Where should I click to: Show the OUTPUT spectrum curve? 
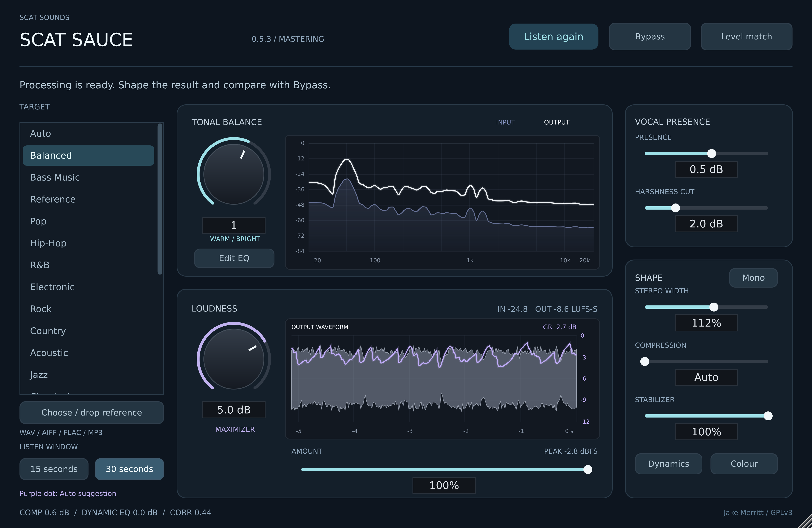coord(556,122)
